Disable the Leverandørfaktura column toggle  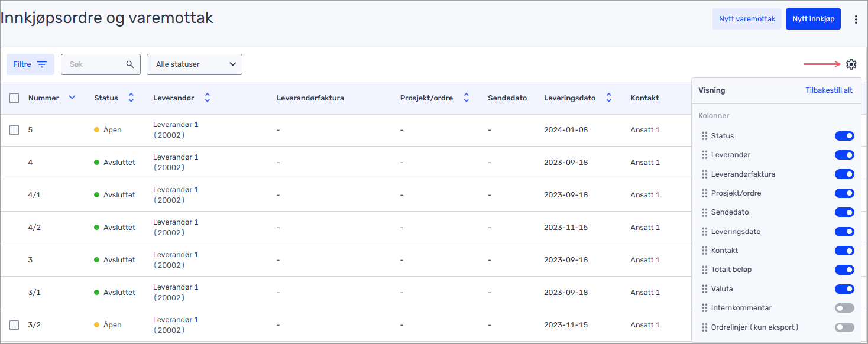point(844,174)
